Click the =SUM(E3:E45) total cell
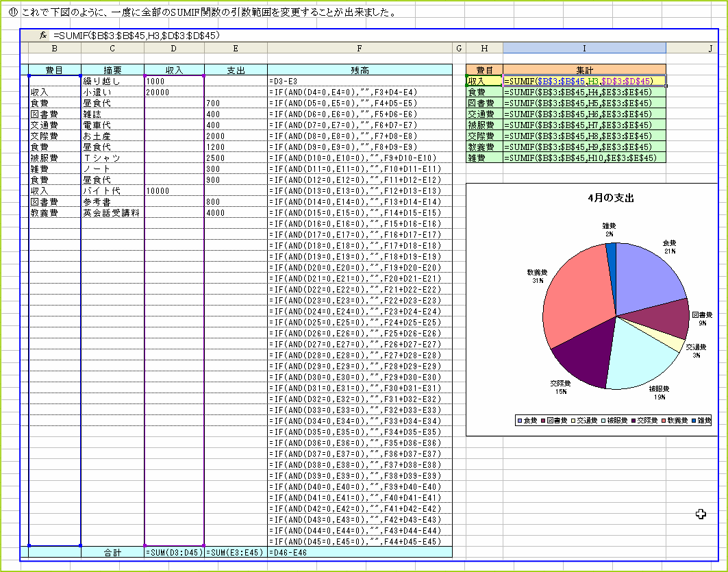The height and width of the screenshot is (572, 728). pyautogui.click(x=236, y=552)
